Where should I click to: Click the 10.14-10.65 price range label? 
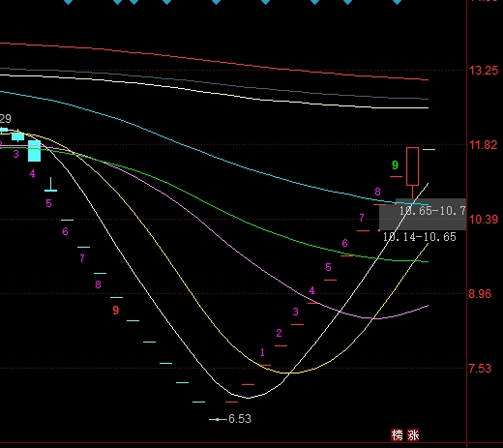click(x=419, y=237)
